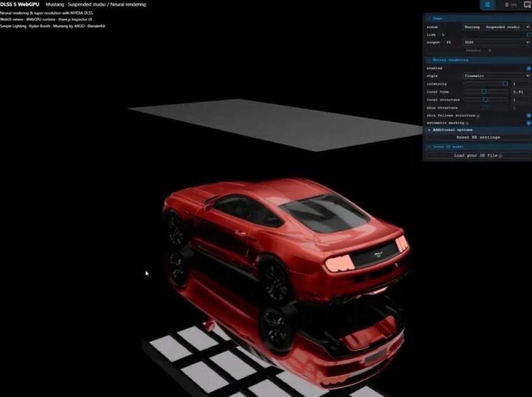Viewport: 532px width, 397px height.
Task: Toggle the neural rendering enabled checkbox
Action: click(529, 68)
